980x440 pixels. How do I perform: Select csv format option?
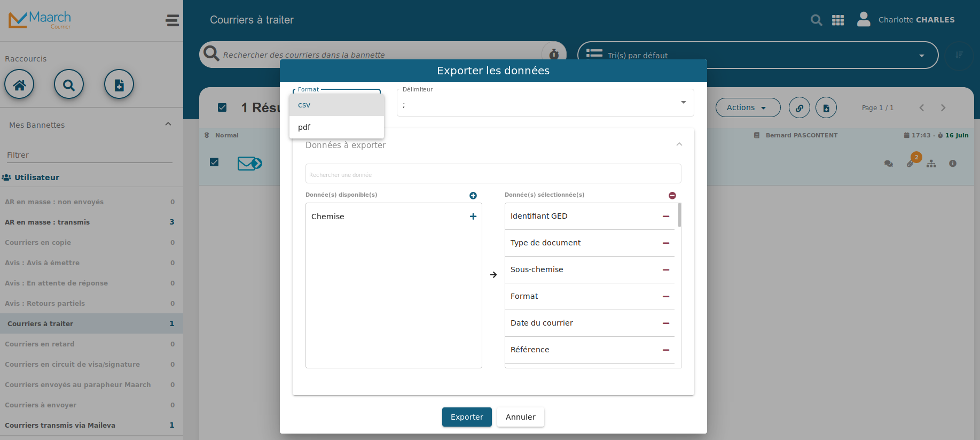coord(336,105)
